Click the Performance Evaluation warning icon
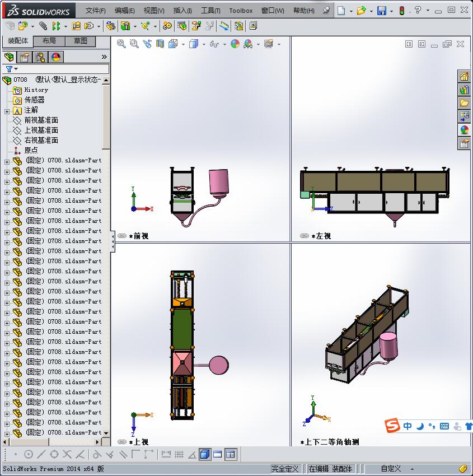This screenshot has width=473, height=476. pyautogui.click(x=239, y=26)
